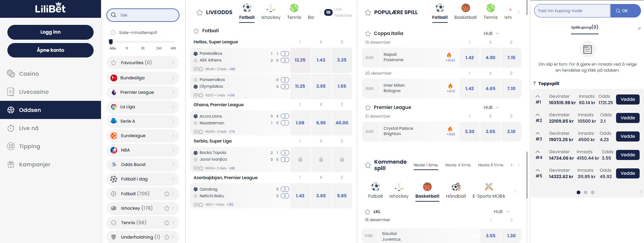Click the Tipping number 13 icon
Image resolution: width=644 pixels, height=243 pixels.
click(11, 146)
